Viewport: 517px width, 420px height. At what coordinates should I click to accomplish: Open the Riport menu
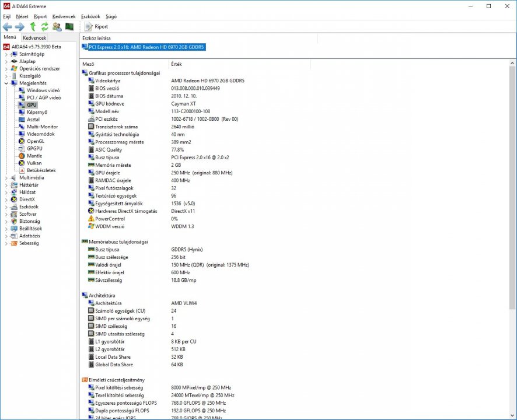(40, 16)
